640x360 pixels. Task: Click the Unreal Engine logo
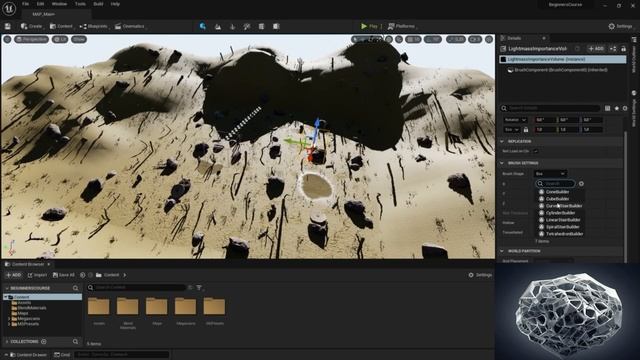point(9,8)
